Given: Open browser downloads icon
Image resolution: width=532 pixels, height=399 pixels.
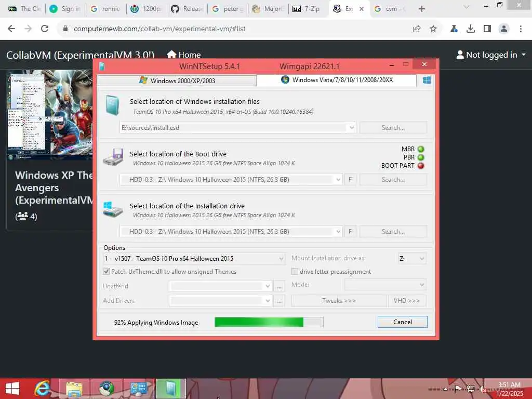Looking at the screenshot, I should [x=470, y=29].
